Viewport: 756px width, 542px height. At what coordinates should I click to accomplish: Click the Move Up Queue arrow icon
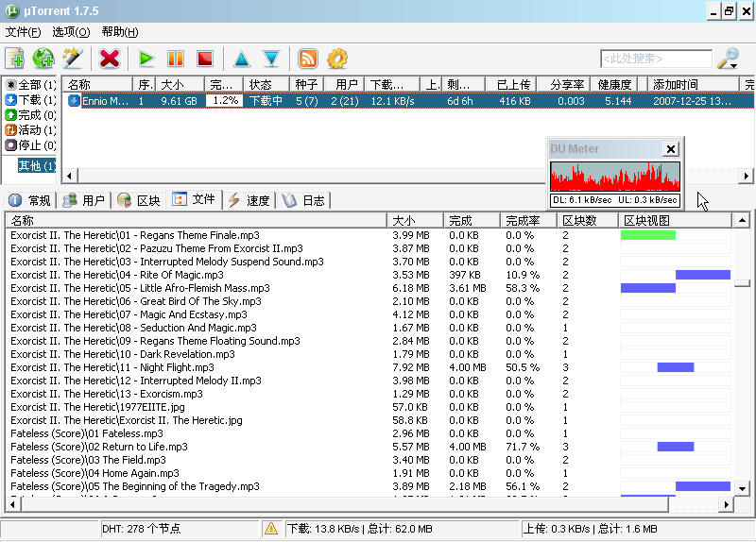pyautogui.click(x=242, y=59)
